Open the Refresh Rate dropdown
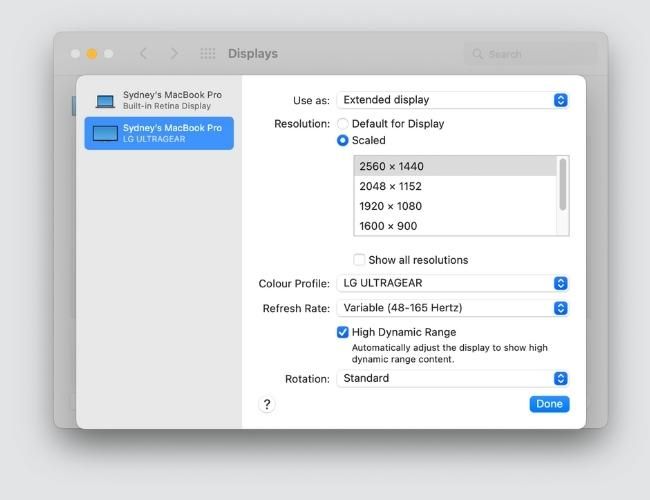This screenshot has height=500, width=650. pyautogui.click(x=452, y=308)
